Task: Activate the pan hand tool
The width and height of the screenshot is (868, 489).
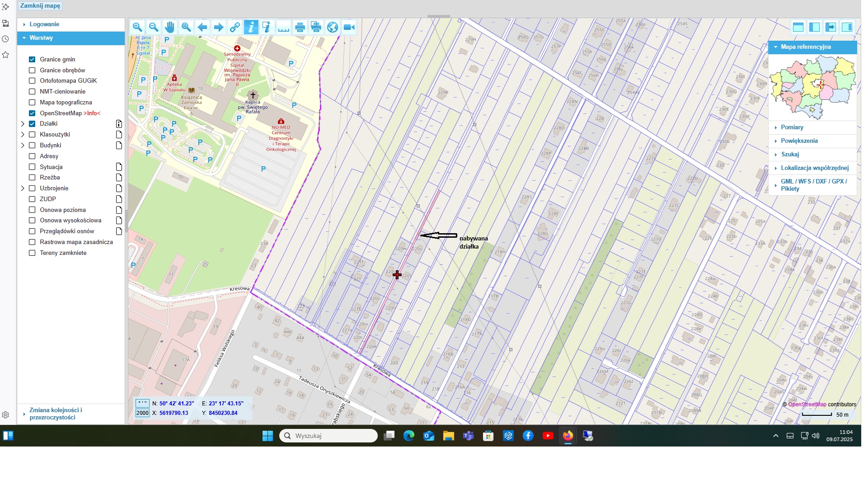Action: pos(169,27)
